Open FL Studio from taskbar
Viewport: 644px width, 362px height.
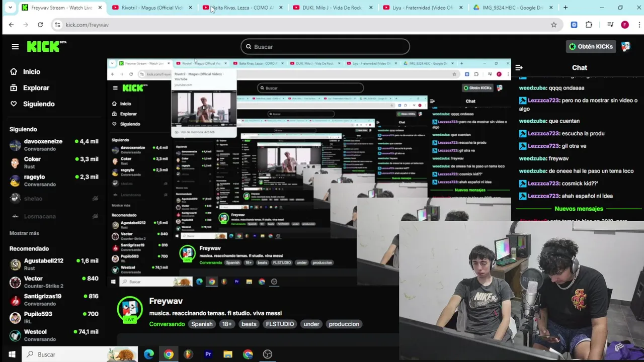pyautogui.click(x=188, y=354)
